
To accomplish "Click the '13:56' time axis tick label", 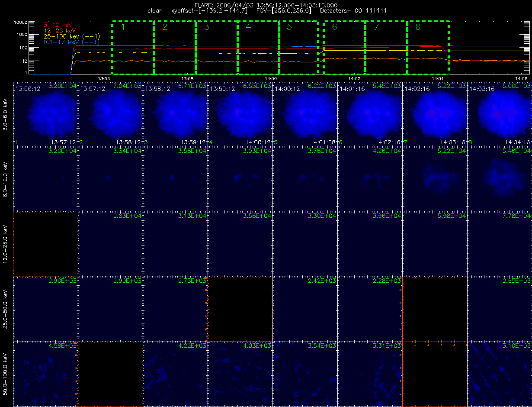I will point(104,78).
